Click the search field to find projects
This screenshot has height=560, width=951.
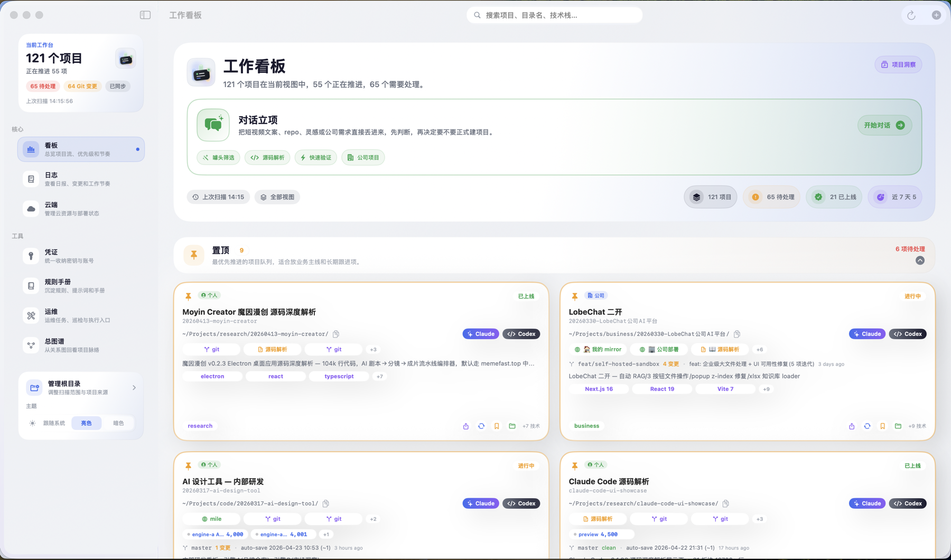[x=554, y=15]
